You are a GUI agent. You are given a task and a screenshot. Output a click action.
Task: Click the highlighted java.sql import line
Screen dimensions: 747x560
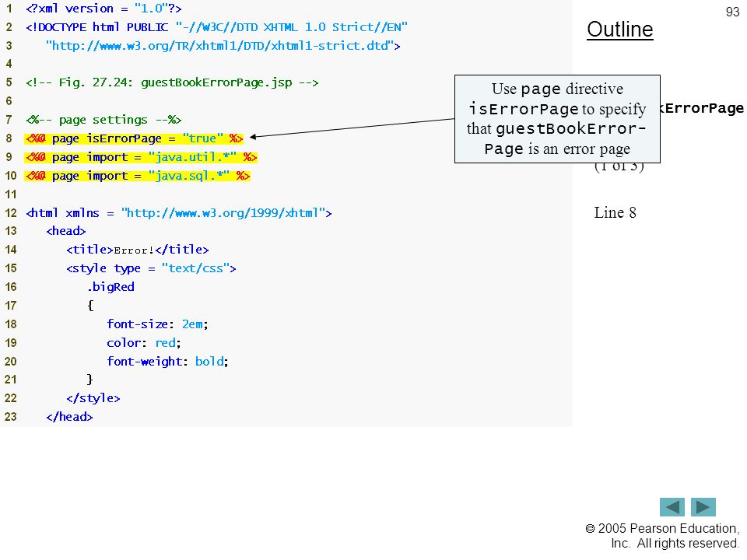[137, 176]
